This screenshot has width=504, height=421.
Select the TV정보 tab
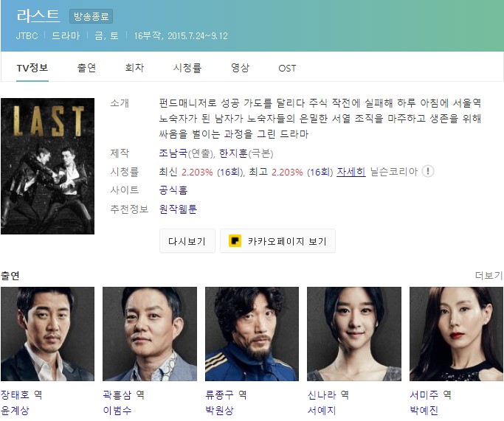(x=32, y=68)
